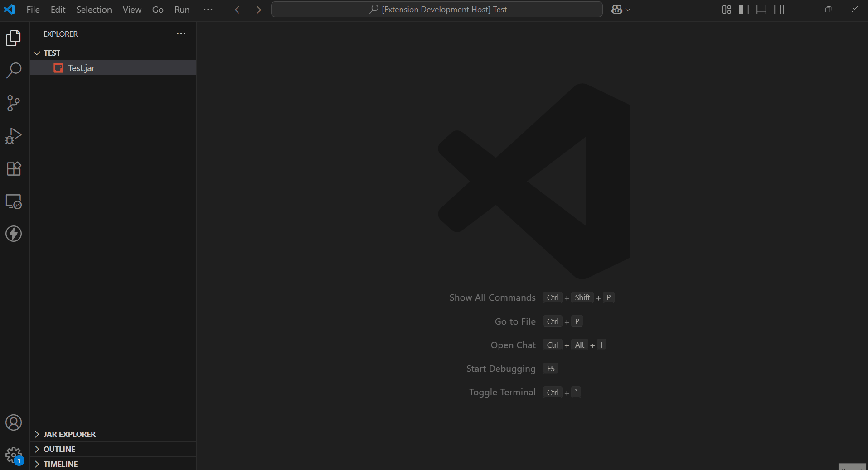868x470 pixels.
Task: Click the EXPLORER panel title
Action: point(60,34)
